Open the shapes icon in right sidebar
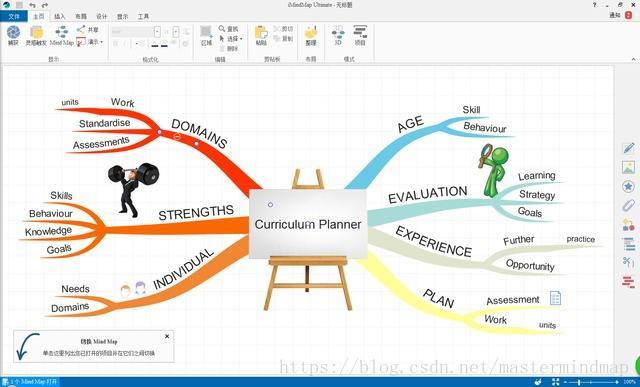Screen dimensions: 640x387 pyautogui.click(x=629, y=225)
